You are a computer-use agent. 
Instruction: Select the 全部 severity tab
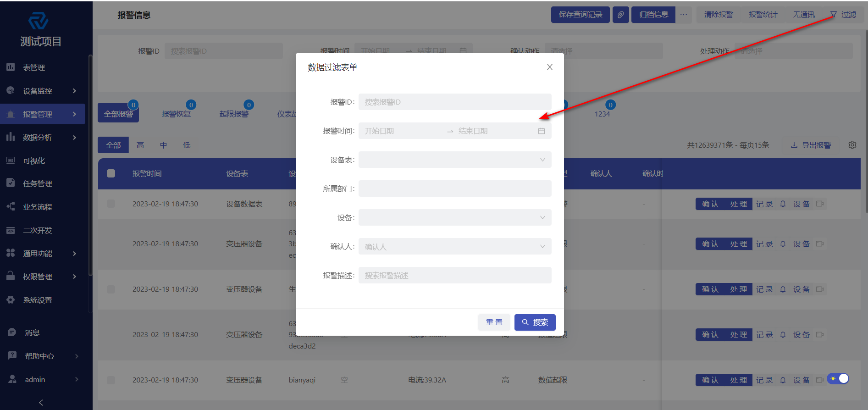pyautogui.click(x=113, y=145)
